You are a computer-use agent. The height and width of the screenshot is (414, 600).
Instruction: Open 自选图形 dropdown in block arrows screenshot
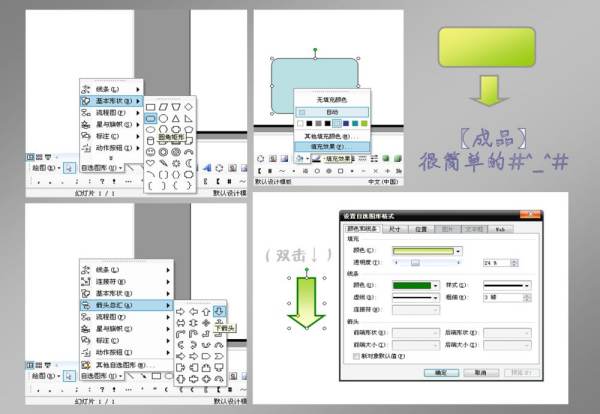coord(101,376)
